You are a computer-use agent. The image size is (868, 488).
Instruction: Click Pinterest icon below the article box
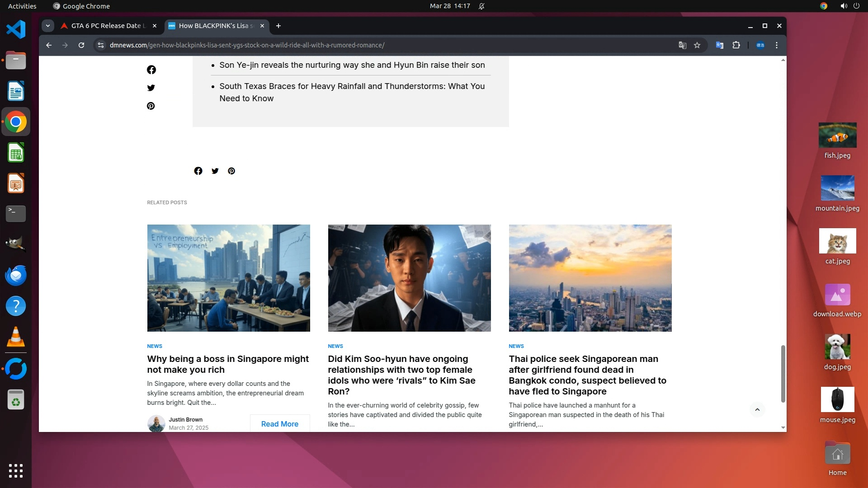tap(231, 171)
